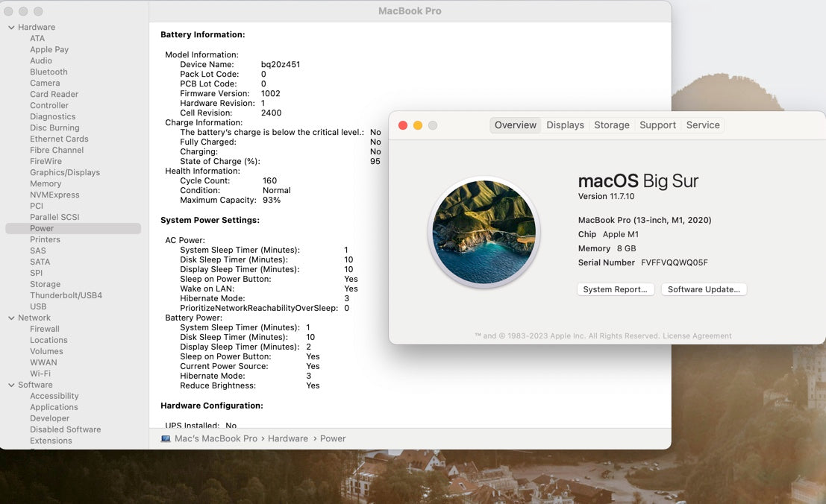
Task: Switch to the Displays tab
Action: point(565,125)
